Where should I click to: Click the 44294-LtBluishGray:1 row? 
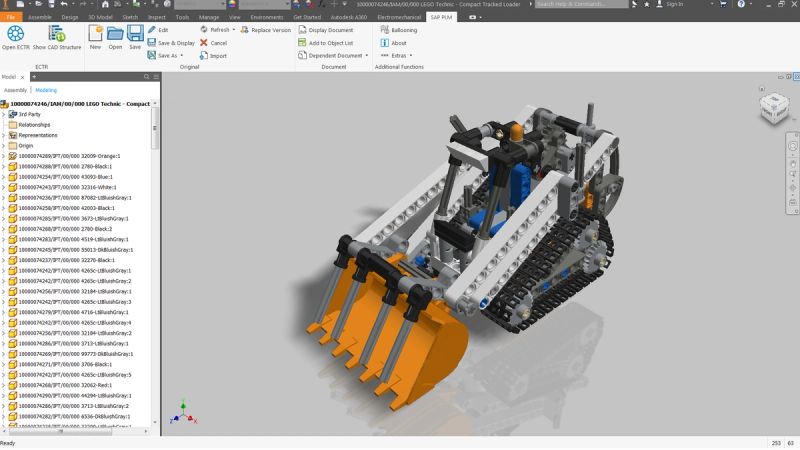(x=74, y=395)
